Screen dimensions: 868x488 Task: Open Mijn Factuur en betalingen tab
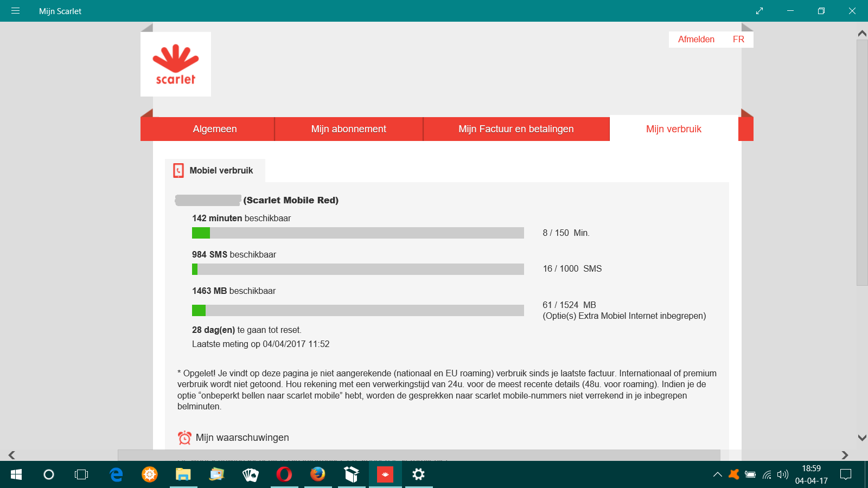pos(516,129)
